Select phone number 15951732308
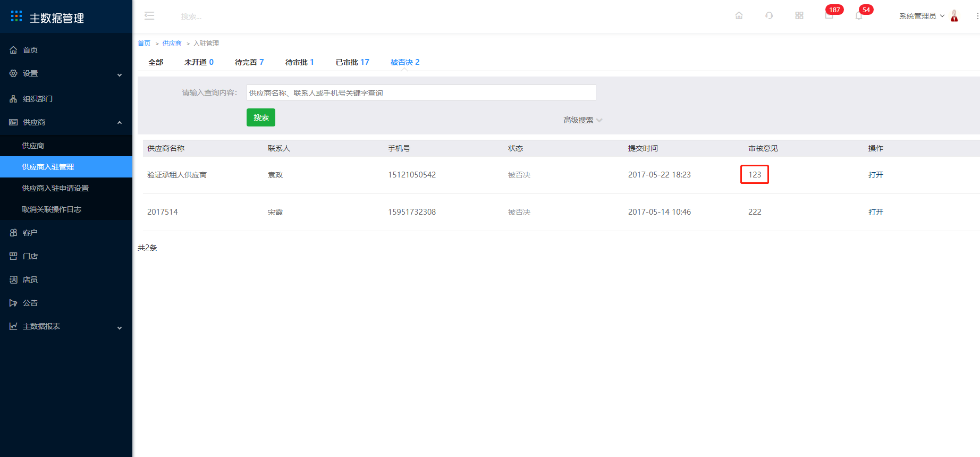980x457 pixels. click(412, 212)
